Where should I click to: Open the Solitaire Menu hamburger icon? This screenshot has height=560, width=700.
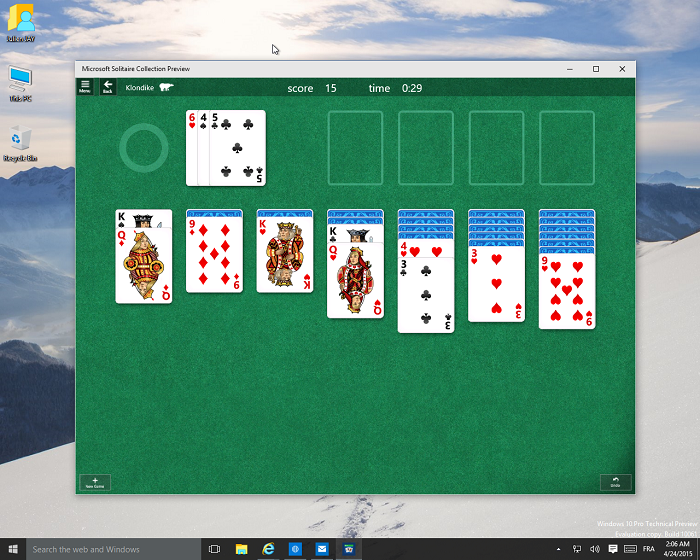pos(85,87)
